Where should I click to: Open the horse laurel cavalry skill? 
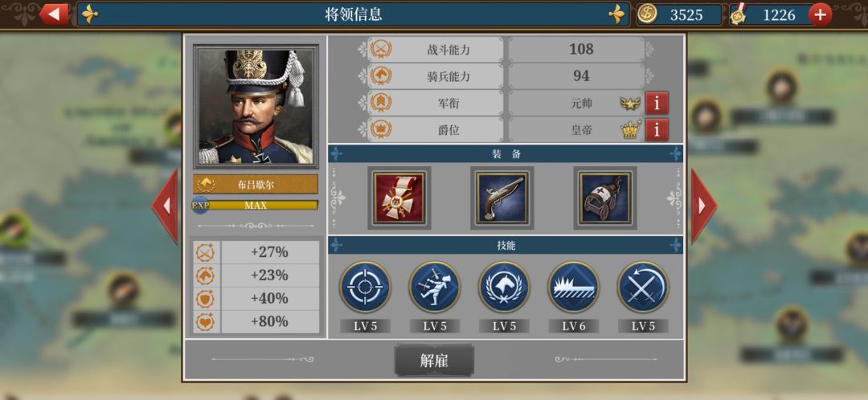pos(504,287)
